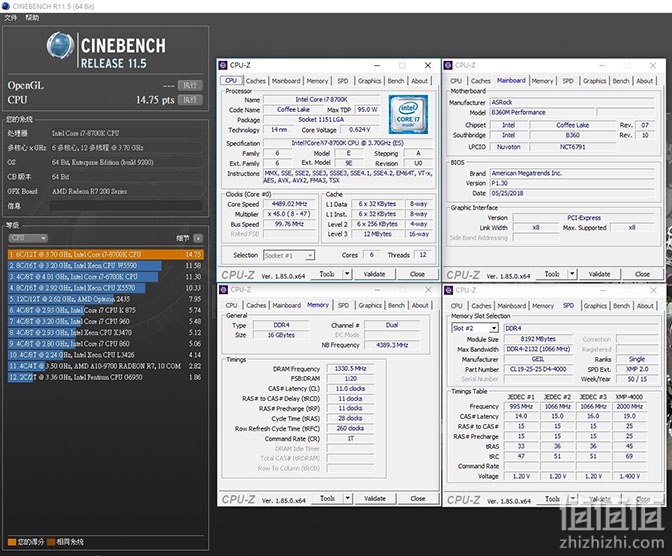Switch to SPD tab in CPU window

[x=343, y=81]
